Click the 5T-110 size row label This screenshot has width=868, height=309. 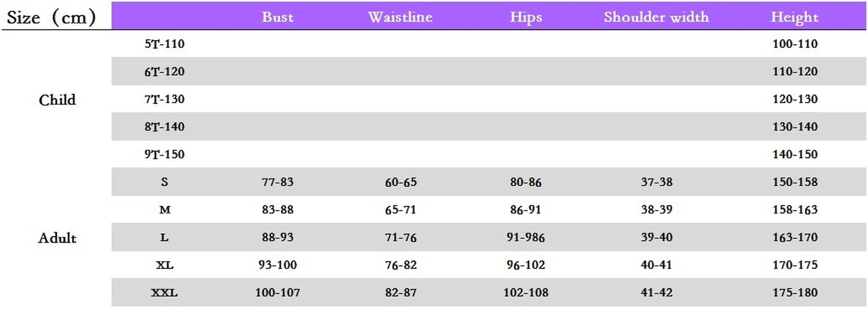click(x=164, y=44)
